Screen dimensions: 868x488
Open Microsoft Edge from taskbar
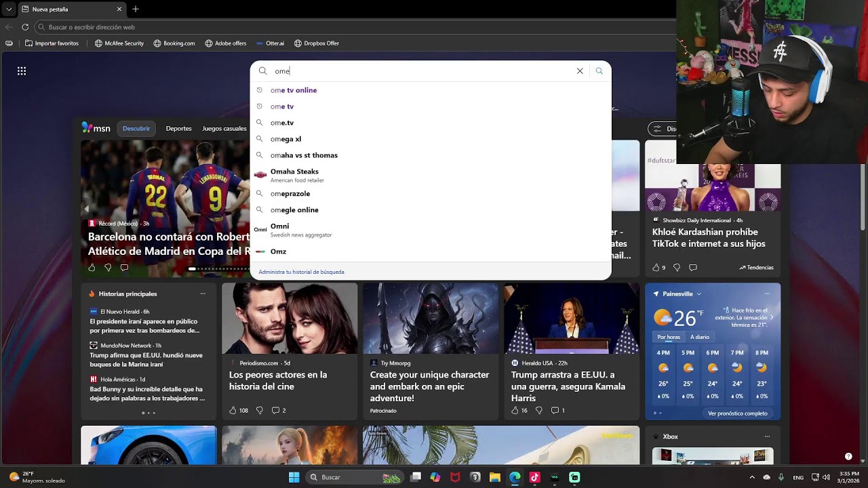515,477
